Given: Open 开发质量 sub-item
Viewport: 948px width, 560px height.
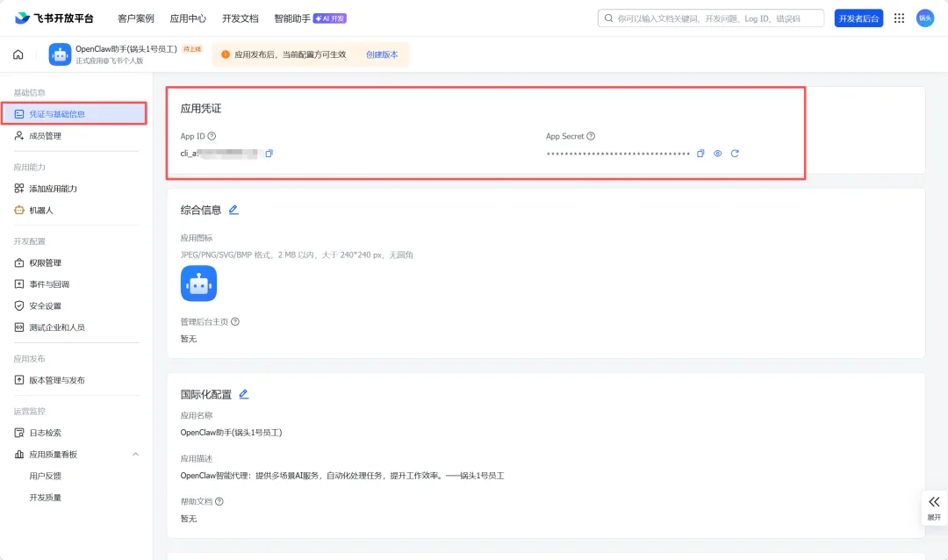Looking at the screenshot, I should [x=46, y=498].
